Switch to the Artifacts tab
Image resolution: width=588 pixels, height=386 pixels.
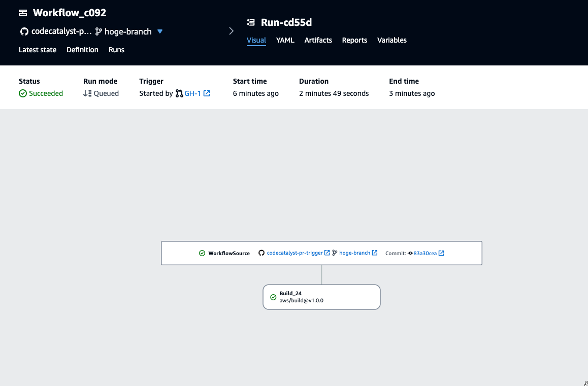[x=318, y=40]
